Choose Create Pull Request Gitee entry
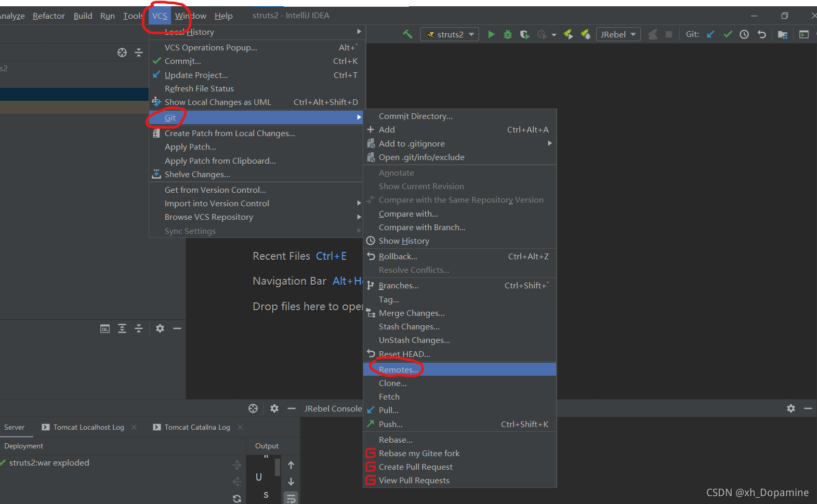 coord(460,467)
